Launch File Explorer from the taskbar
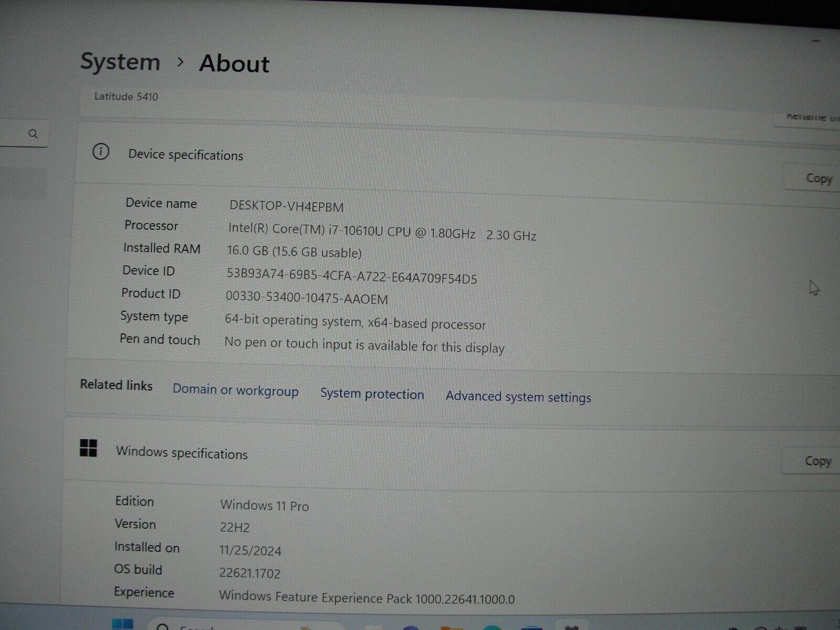 pos(451,626)
